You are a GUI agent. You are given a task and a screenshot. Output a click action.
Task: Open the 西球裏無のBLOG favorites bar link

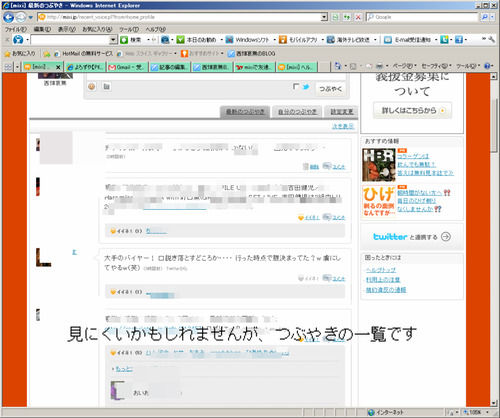point(252,53)
